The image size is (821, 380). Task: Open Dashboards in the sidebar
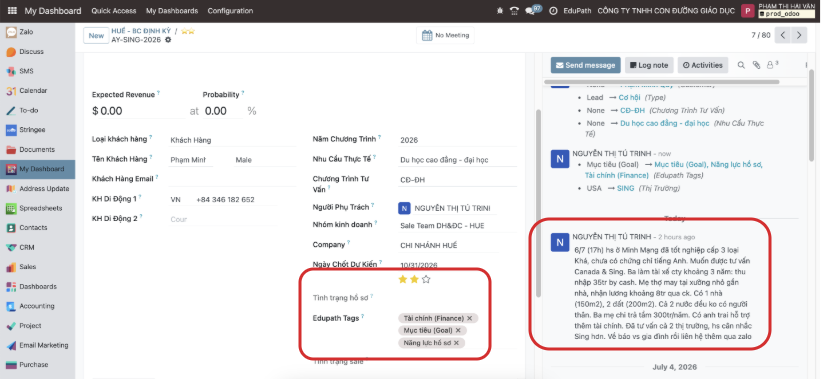click(x=37, y=287)
